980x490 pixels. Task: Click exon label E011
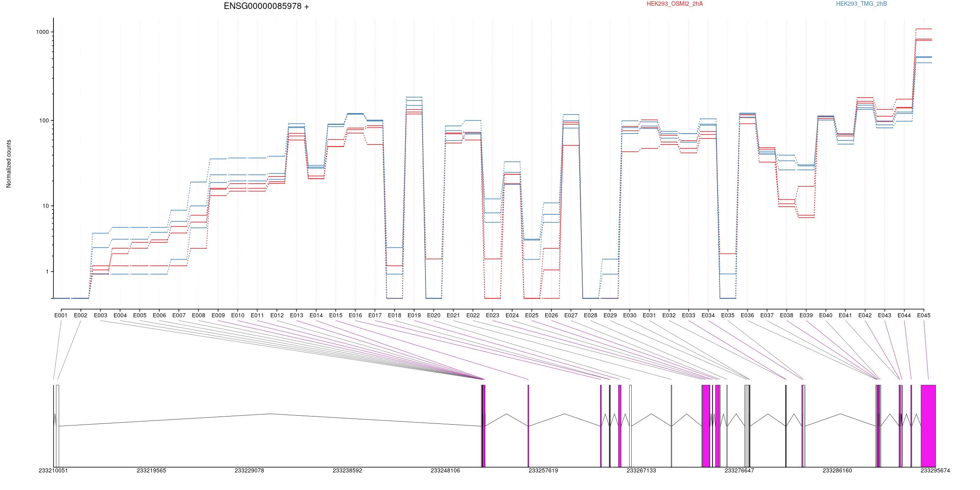pos(257,315)
